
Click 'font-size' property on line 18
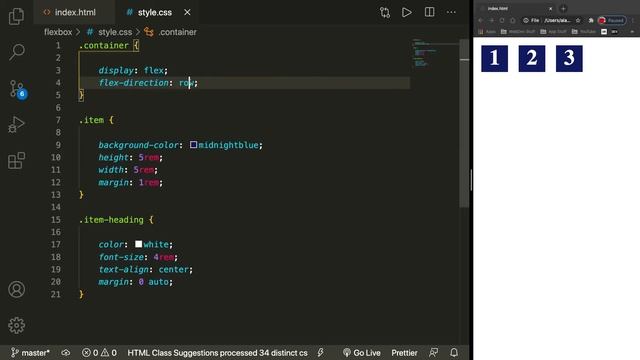click(x=121, y=257)
